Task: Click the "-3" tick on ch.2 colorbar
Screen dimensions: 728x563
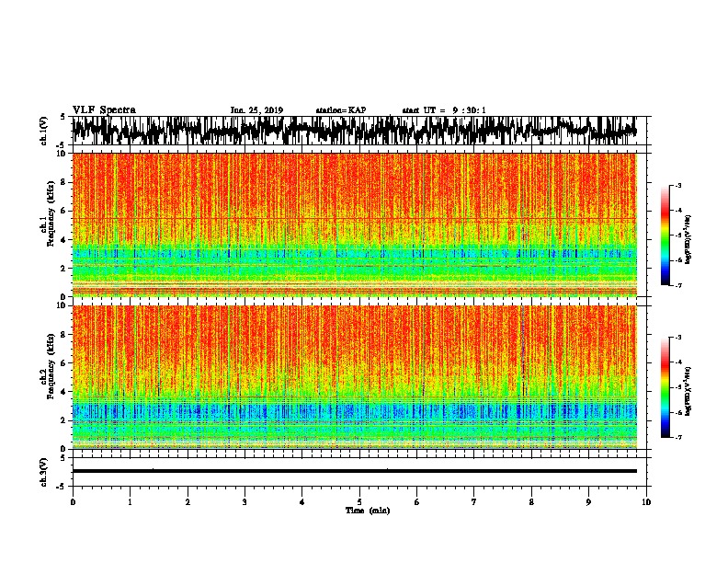Action: point(678,338)
